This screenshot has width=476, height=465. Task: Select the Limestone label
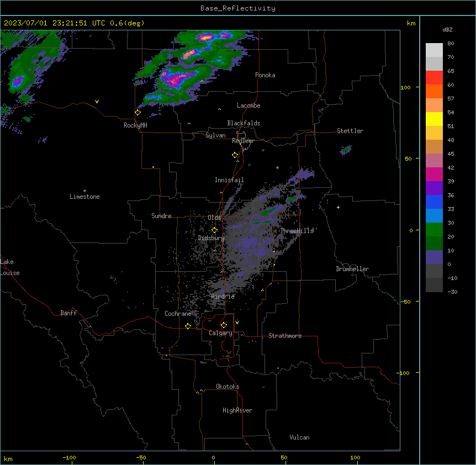tap(84, 197)
